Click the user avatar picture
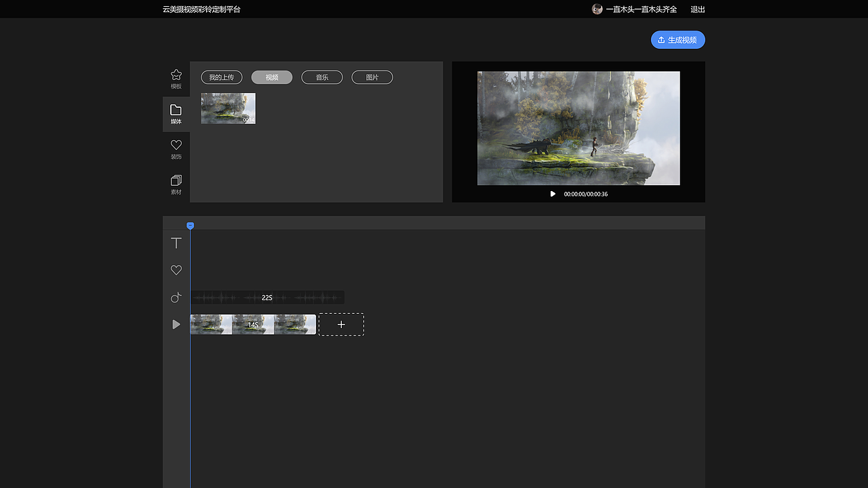Viewport: 868px width, 488px height. [x=597, y=9]
